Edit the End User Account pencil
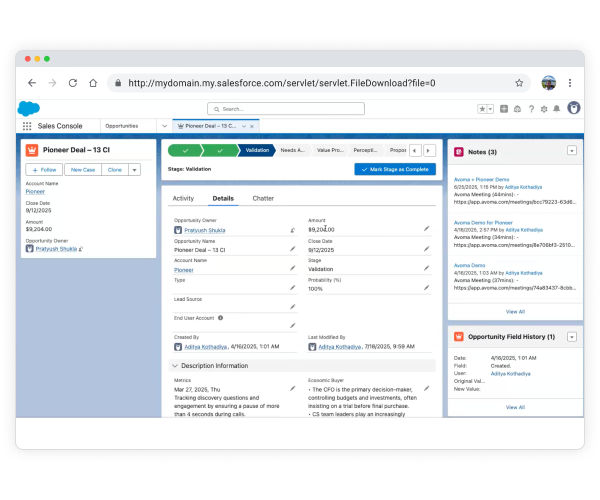This screenshot has width=600, height=500. (292, 326)
